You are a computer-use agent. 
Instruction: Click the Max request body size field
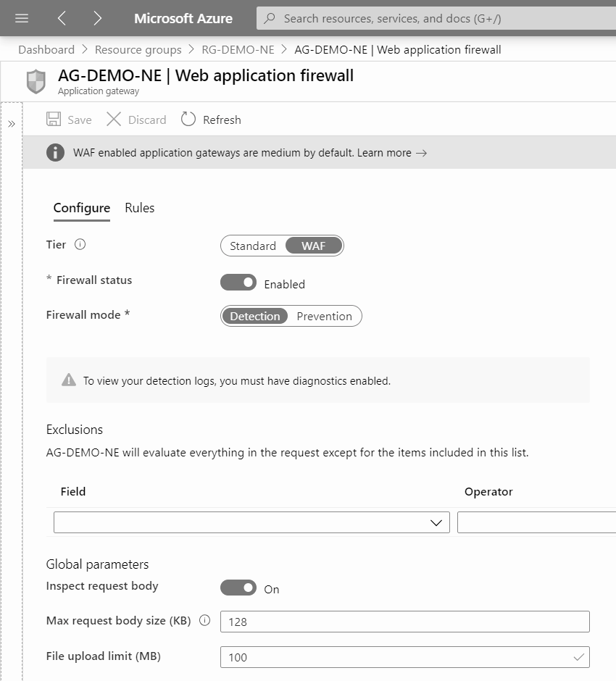pyautogui.click(x=404, y=622)
